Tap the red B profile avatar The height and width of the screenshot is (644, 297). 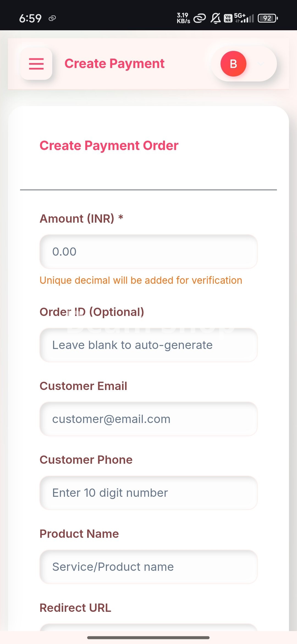click(233, 64)
